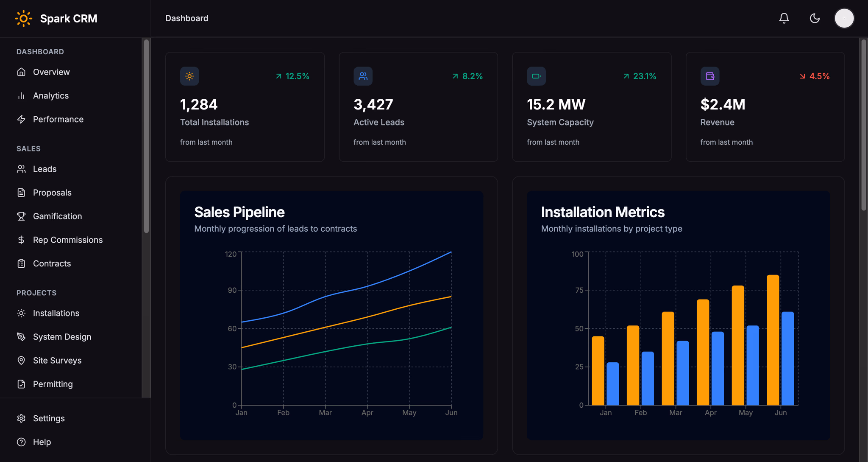Screen dimensions: 868x462
Task: Click the Spark CRM sun logo
Action: click(x=23, y=19)
